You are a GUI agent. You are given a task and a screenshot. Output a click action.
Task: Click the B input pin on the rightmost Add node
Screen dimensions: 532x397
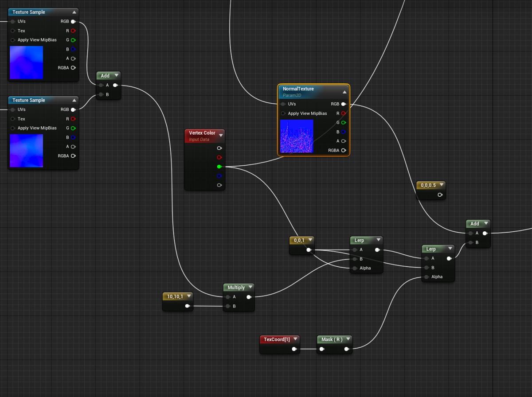tap(470, 242)
